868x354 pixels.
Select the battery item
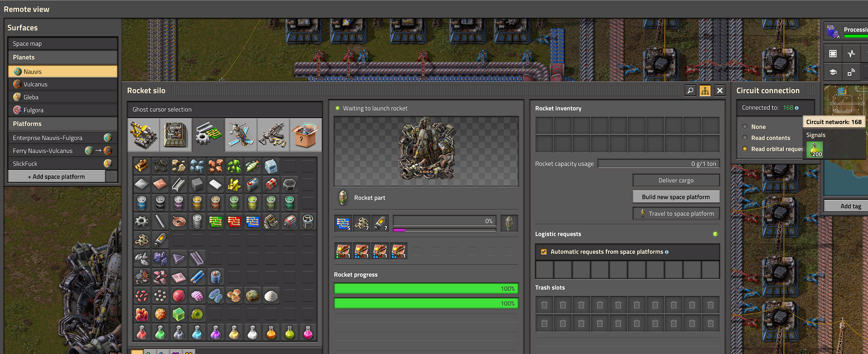[253, 185]
